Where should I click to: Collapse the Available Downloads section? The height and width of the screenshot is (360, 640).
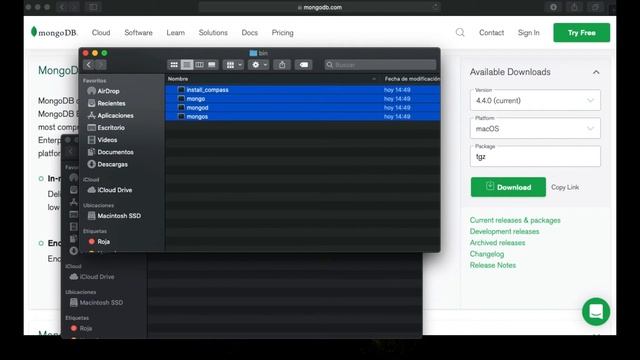[596, 72]
